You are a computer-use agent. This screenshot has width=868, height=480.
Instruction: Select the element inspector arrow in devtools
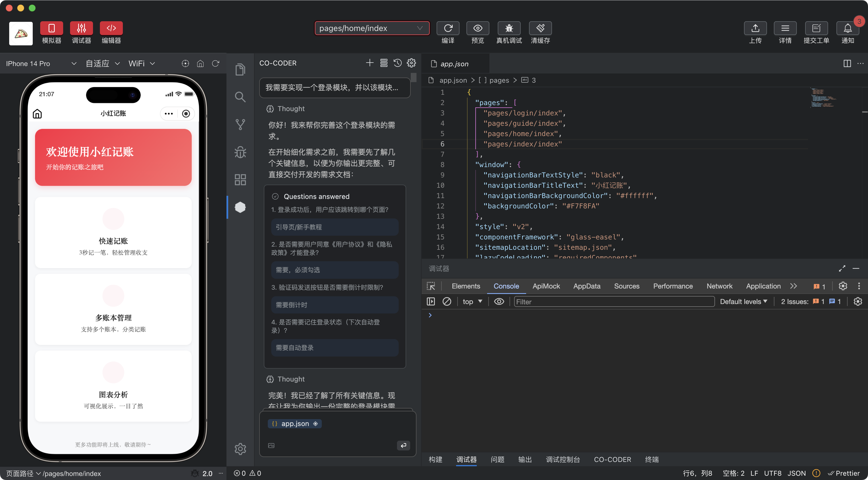tap(431, 286)
